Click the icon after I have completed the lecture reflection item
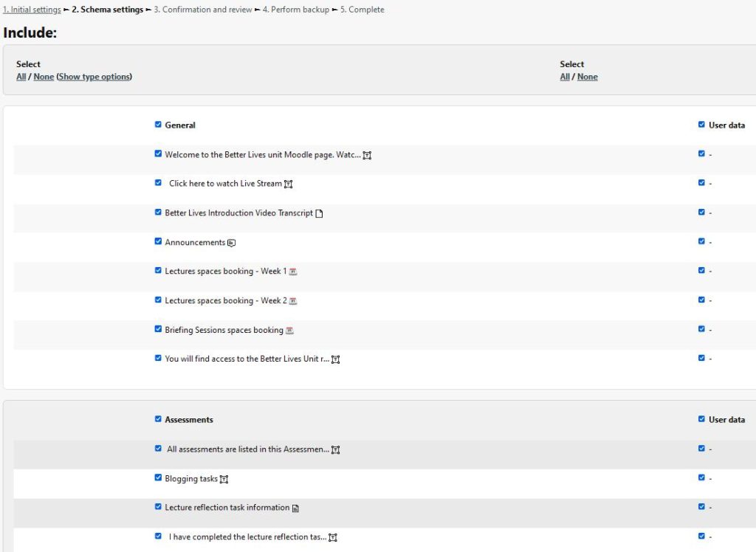Viewport: 756px width, 552px height. 333,537
